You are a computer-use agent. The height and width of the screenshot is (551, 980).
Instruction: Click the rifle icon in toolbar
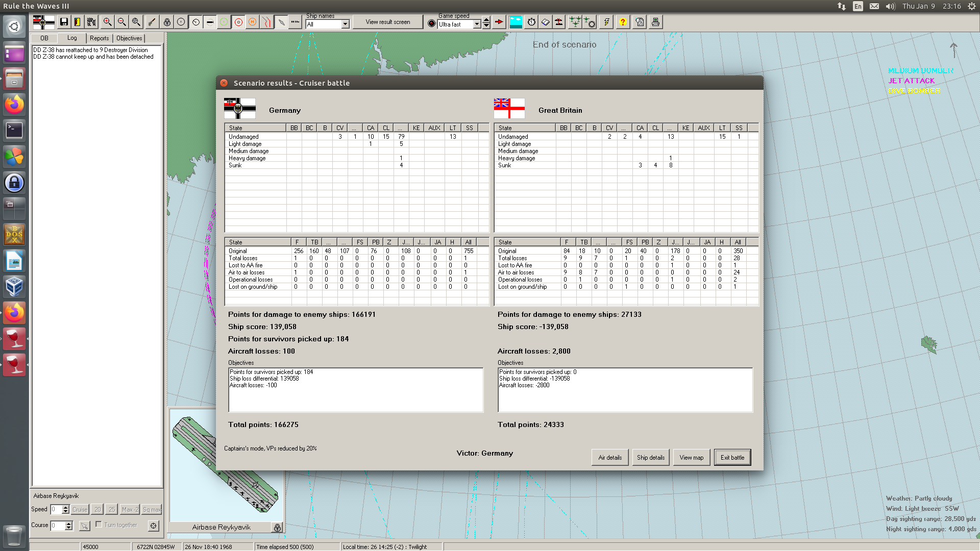[x=152, y=22]
